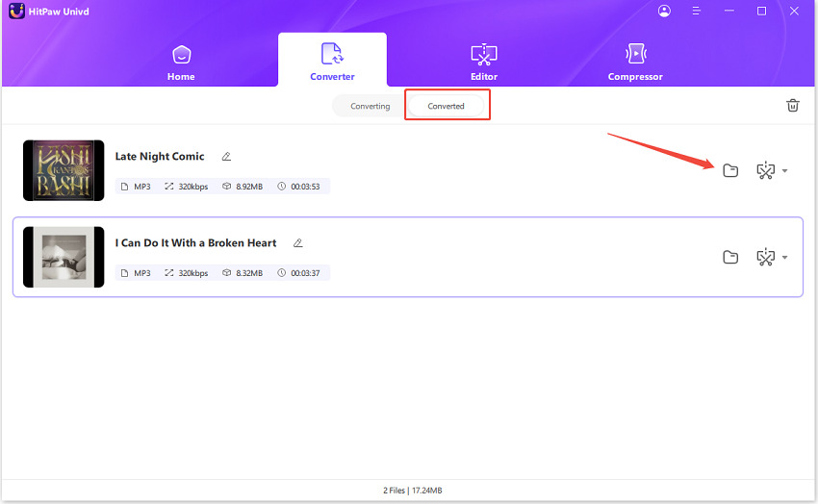Image resolution: width=818 pixels, height=504 pixels.
Task: Minimize the HitPaw Univd window
Action: 729,11
